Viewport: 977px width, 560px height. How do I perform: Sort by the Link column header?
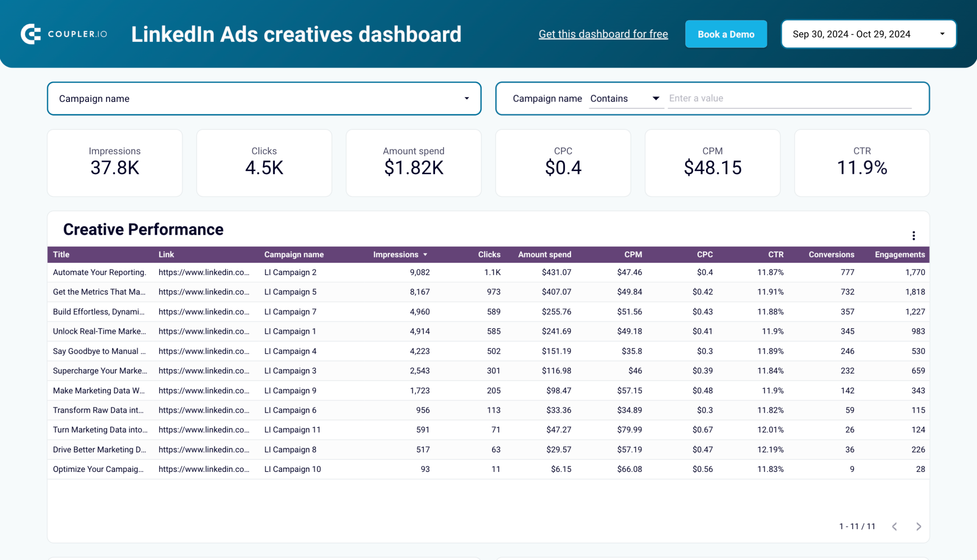166,254
